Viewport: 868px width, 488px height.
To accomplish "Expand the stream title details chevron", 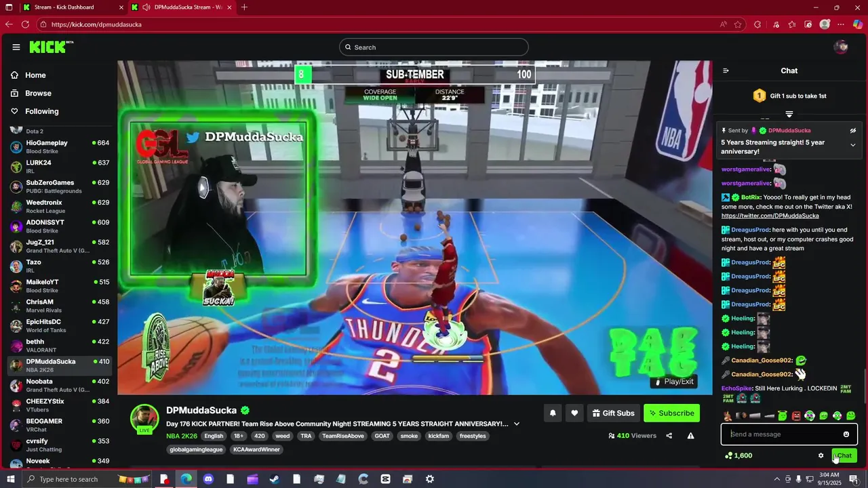I will (517, 424).
